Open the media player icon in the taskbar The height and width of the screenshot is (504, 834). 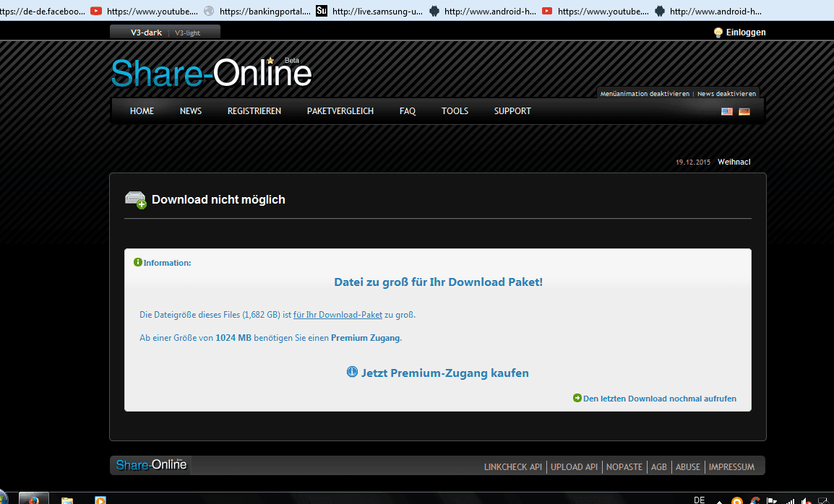[x=100, y=500]
